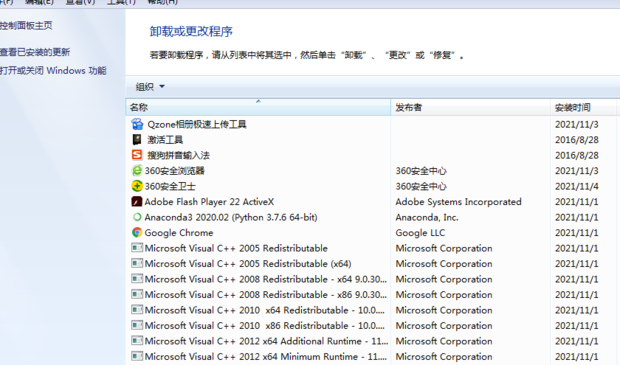Open the 组织 dropdown menu
Screen dimensions: 620x365
pyautogui.click(x=150, y=87)
